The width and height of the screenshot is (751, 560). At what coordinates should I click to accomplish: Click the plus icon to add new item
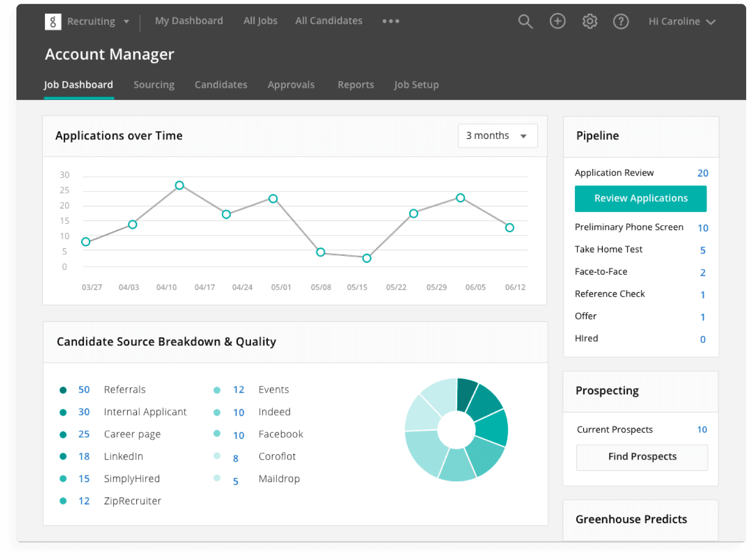[x=557, y=21]
